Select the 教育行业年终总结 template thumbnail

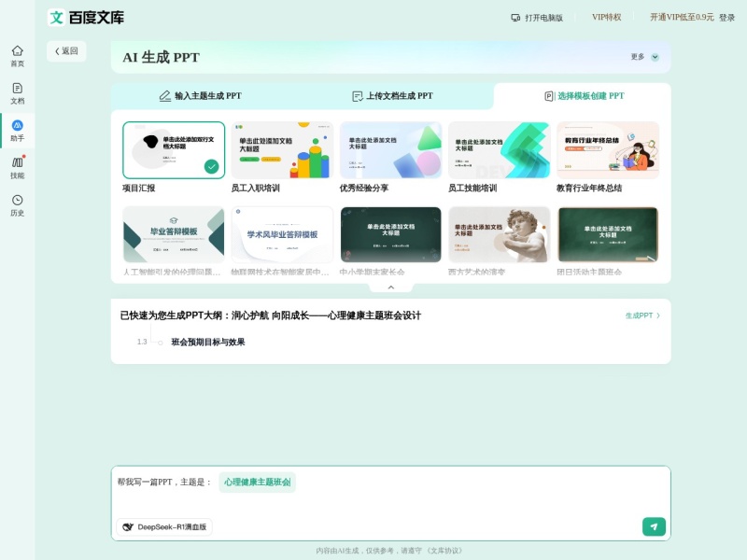pyautogui.click(x=608, y=150)
